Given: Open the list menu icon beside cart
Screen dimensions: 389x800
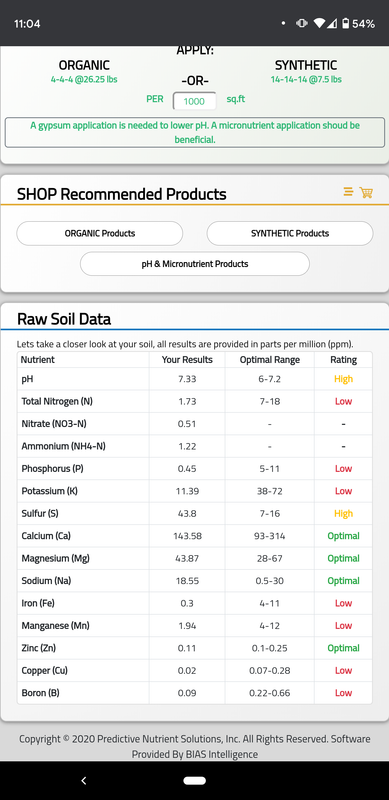Looking at the screenshot, I should (348, 192).
